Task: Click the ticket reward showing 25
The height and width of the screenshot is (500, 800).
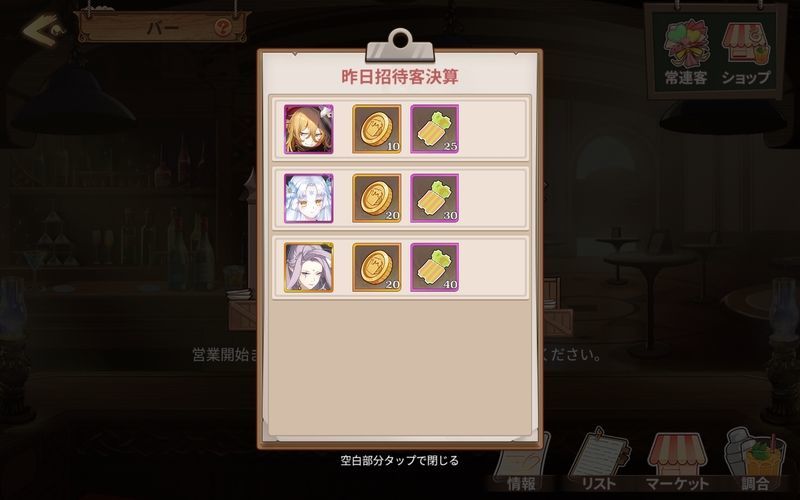Action: 435,129
